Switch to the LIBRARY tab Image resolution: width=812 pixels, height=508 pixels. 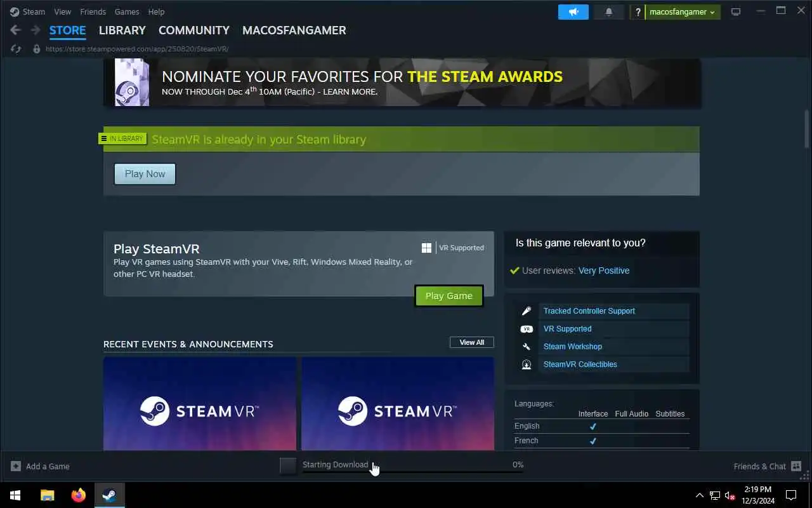coord(122,30)
